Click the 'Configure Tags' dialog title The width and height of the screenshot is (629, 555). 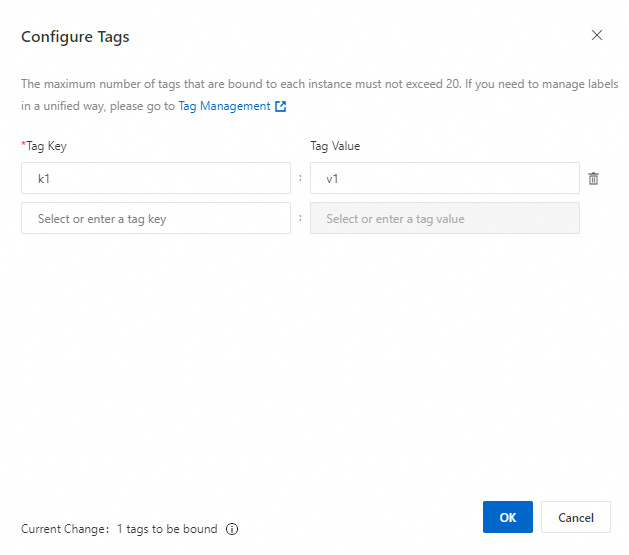click(75, 37)
